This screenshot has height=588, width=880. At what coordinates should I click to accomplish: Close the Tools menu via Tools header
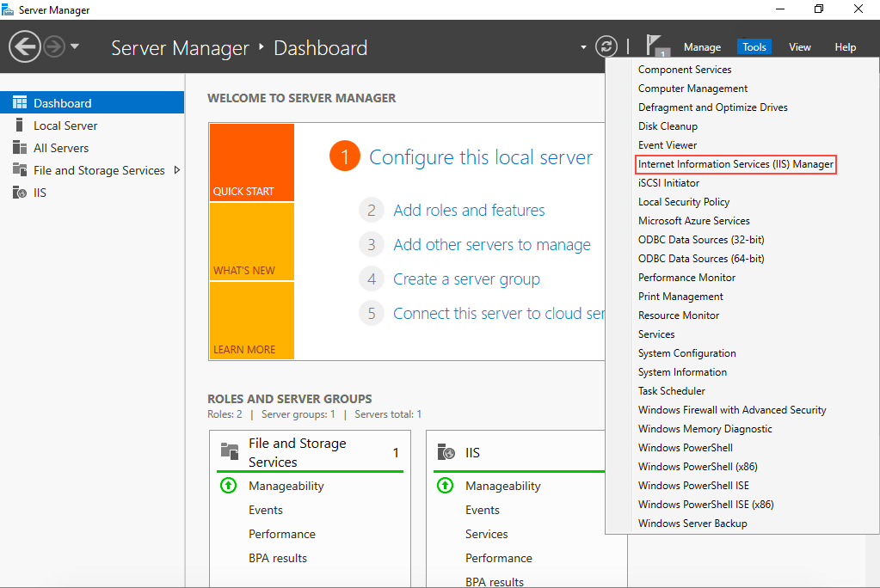(x=754, y=47)
